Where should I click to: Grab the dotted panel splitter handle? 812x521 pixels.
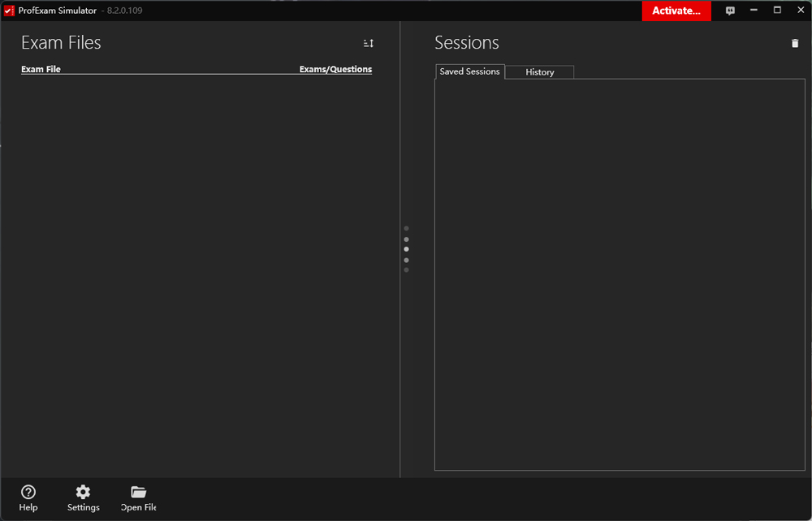[x=406, y=249]
